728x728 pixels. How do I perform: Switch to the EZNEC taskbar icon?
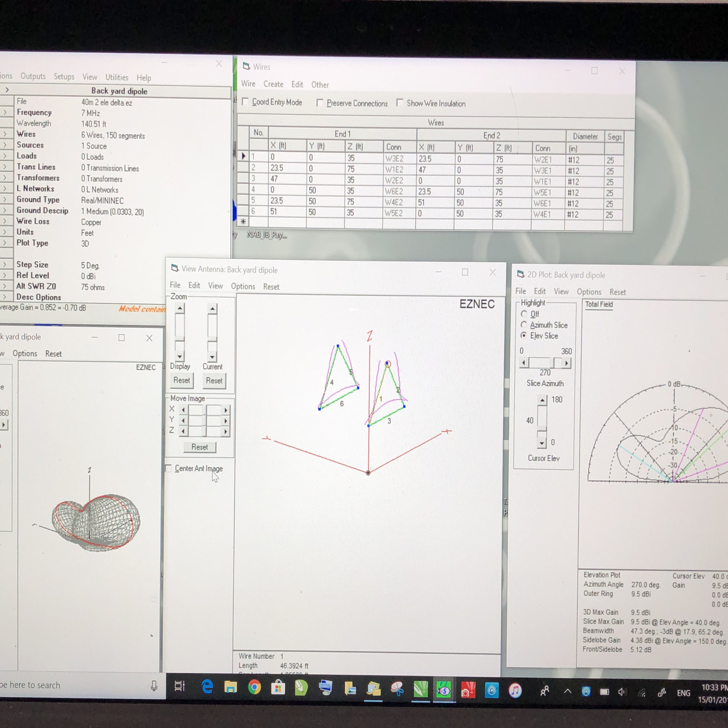point(444,690)
